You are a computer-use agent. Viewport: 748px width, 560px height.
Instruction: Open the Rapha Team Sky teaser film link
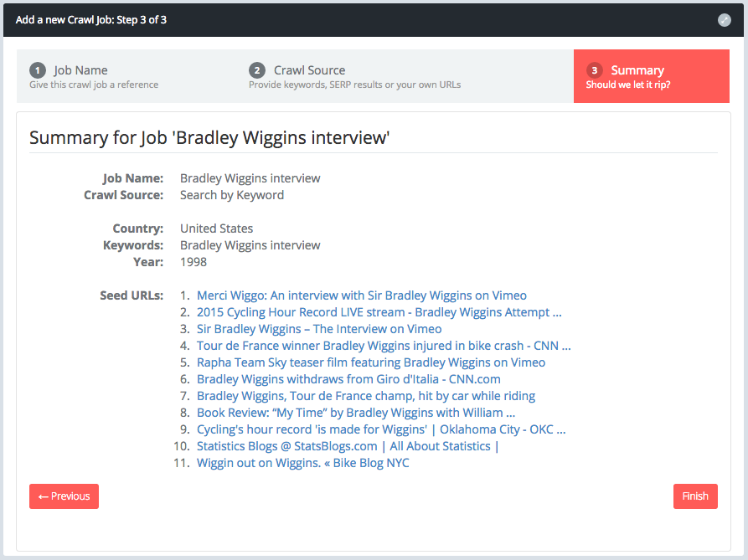pyautogui.click(x=371, y=362)
